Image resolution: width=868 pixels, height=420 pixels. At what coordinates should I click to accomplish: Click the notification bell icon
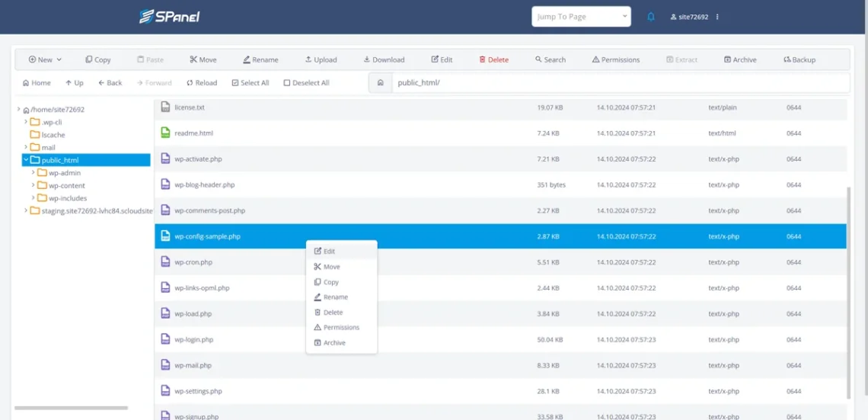650,17
